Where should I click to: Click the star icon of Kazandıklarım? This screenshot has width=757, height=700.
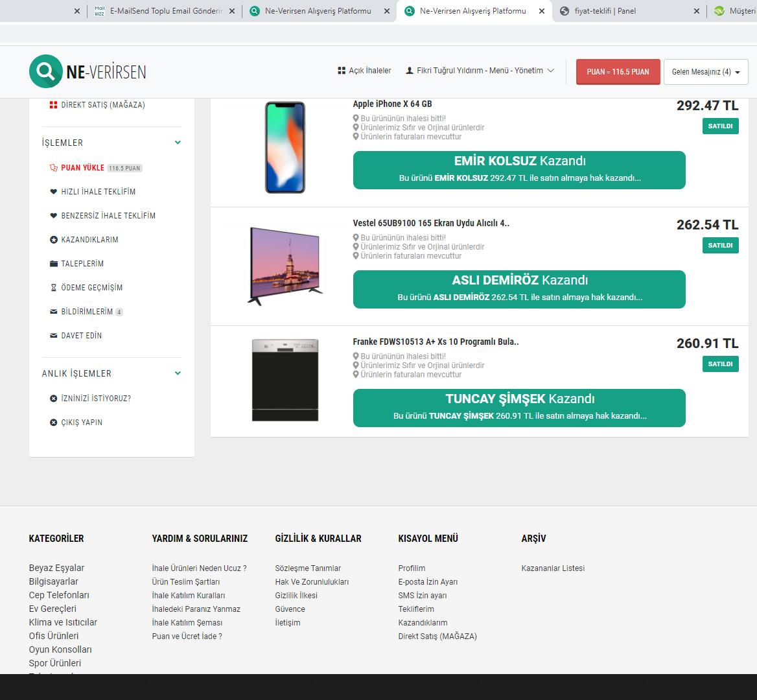click(x=54, y=239)
